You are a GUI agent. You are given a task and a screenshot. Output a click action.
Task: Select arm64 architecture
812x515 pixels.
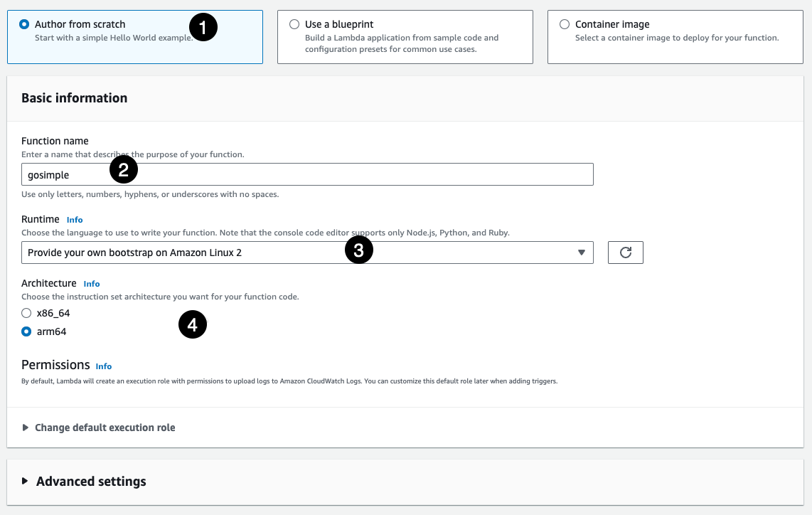click(x=26, y=331)
